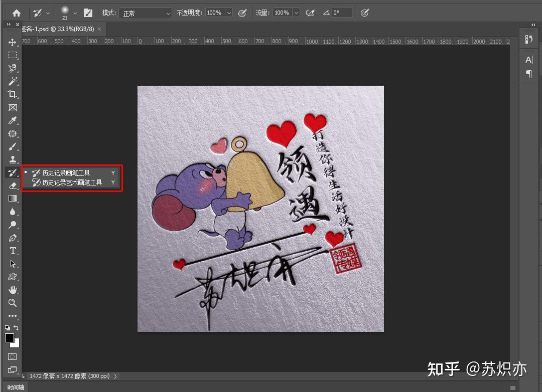
Task: Open the Character panel icon on the right
Action: pyautogui.click(x=529, y=60)
